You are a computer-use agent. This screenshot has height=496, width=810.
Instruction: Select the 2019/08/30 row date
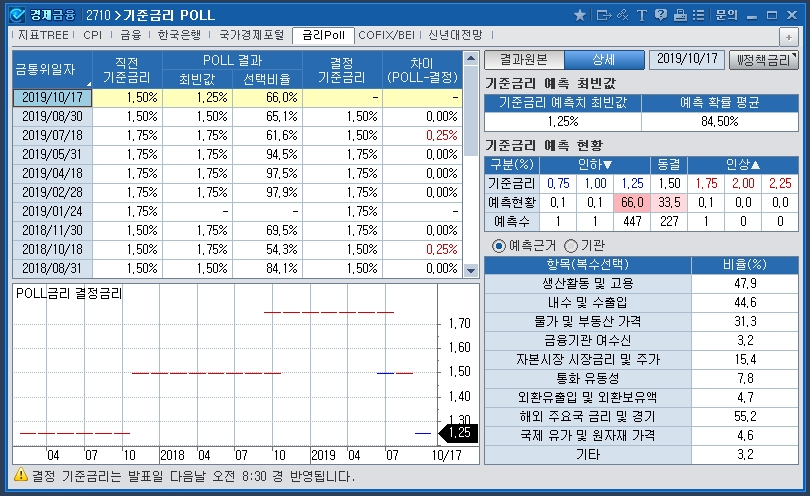tap(52, 117)
